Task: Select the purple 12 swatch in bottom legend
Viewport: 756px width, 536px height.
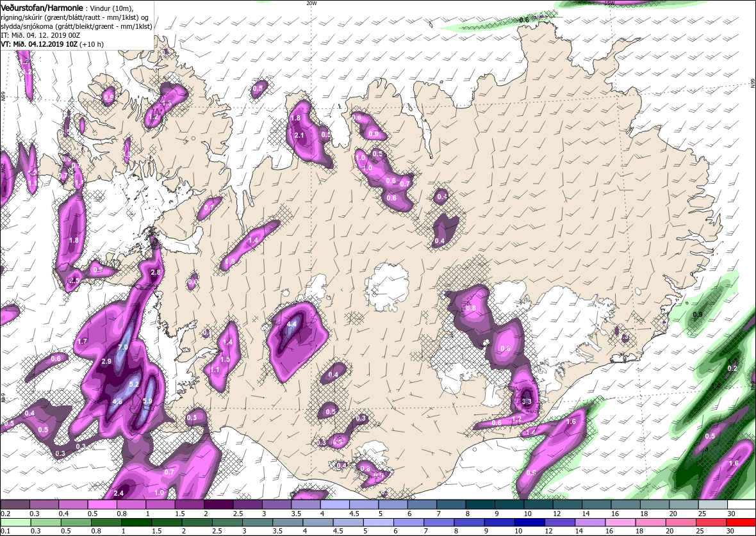Action: click(x=559, y=523)
